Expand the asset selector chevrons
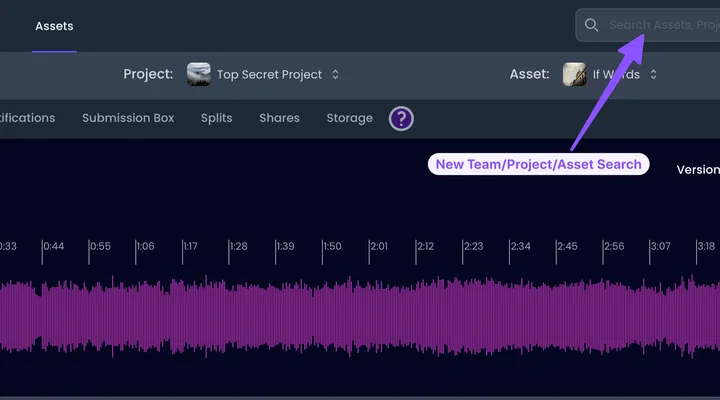This screenshot has width=720, height=400. point(653,74)
